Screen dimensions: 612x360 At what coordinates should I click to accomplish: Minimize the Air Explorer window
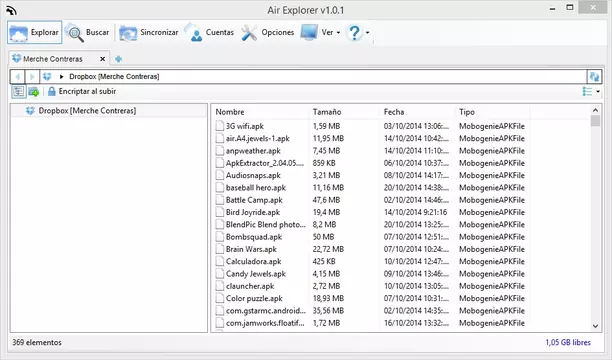pyautogui.click(x=552, y=8)
